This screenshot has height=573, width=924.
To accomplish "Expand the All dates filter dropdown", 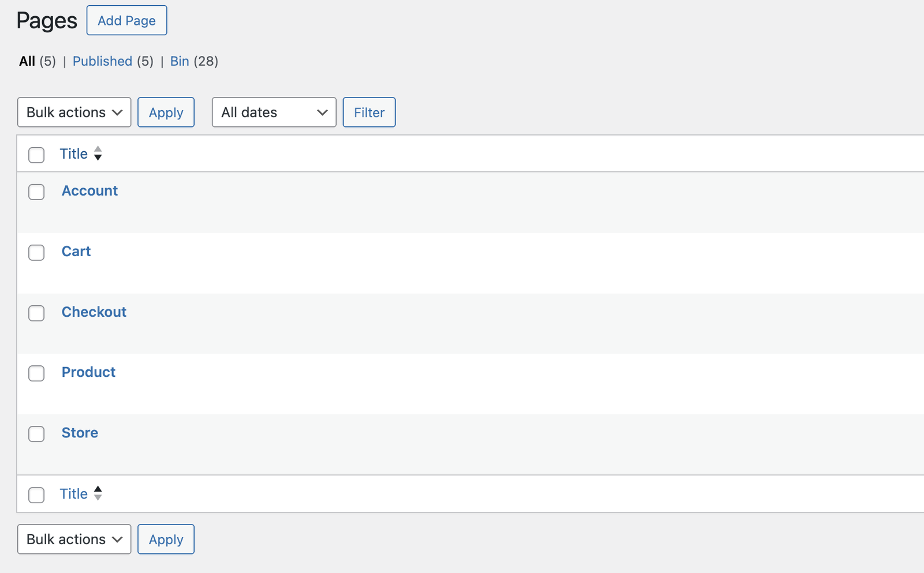I will (x=274, y=113).
